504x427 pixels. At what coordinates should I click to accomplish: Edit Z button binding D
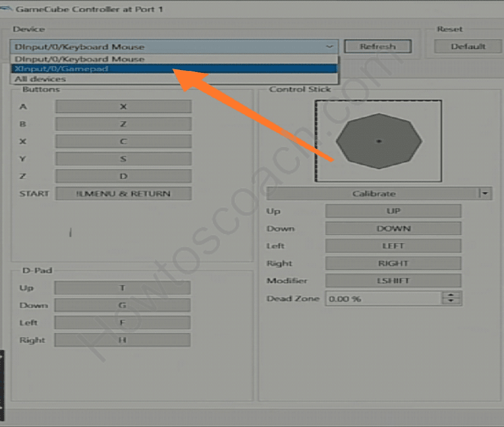coord(124,176)
